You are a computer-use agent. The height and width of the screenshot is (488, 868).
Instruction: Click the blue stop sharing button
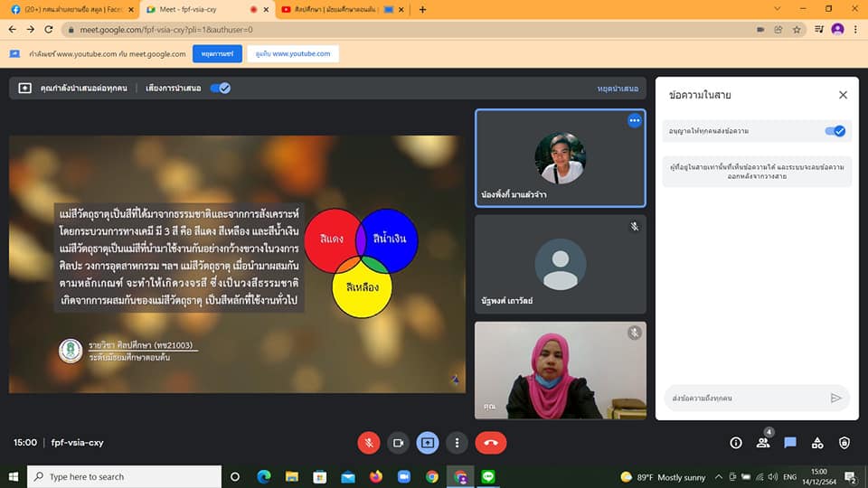[x=217, y=54]
